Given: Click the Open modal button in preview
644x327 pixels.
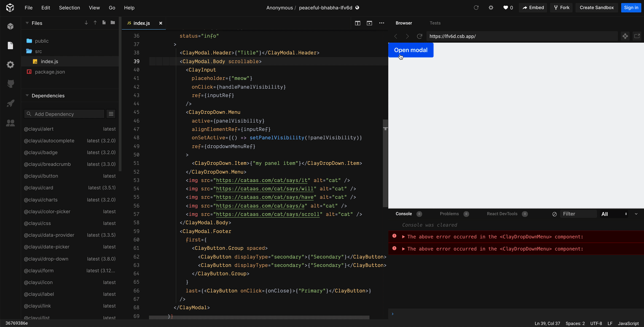Looking at the screenshot, I should click(x=411, y=50).
